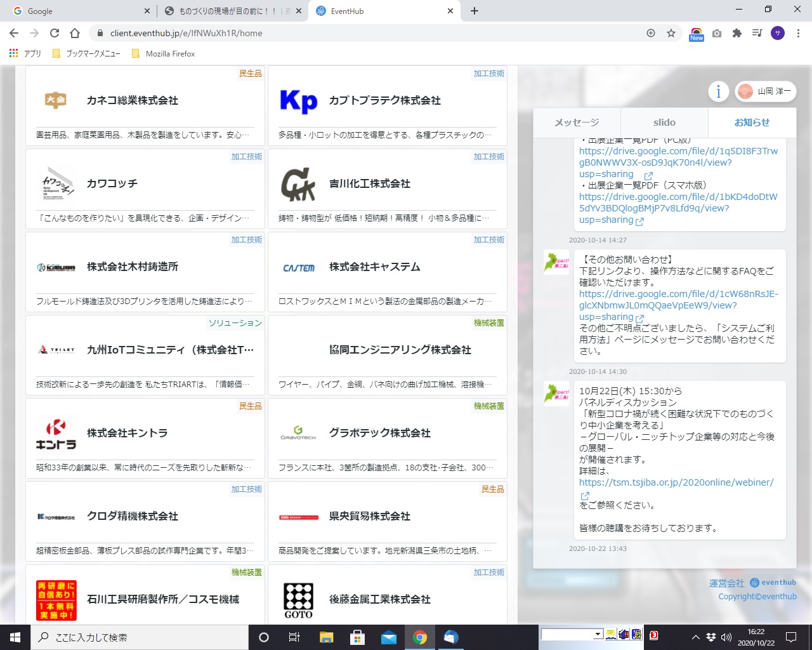Click the Chrome taskbar icon
The image size is (812, 650).
(419, 637)
